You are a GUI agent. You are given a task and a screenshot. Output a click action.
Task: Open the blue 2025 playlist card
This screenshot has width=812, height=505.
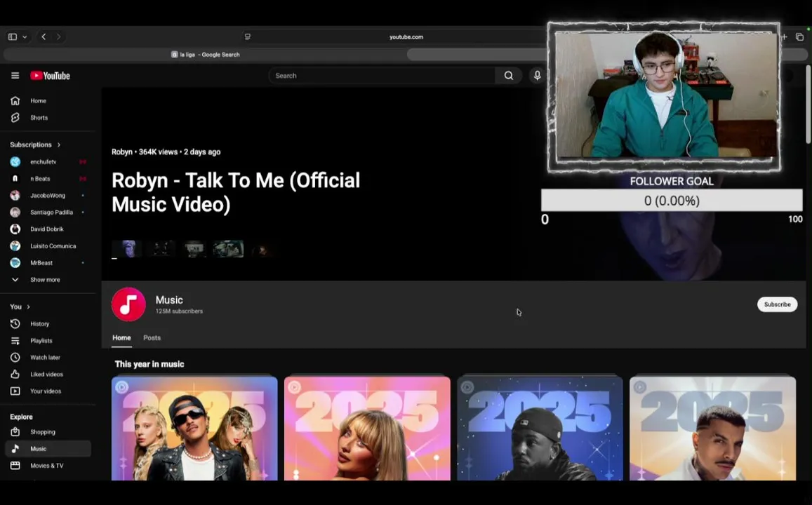[540, 429]
